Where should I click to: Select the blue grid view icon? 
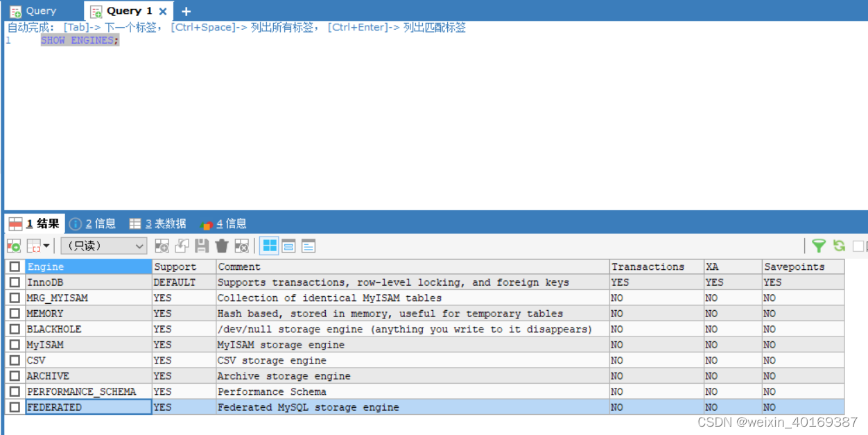pos(269,246)
